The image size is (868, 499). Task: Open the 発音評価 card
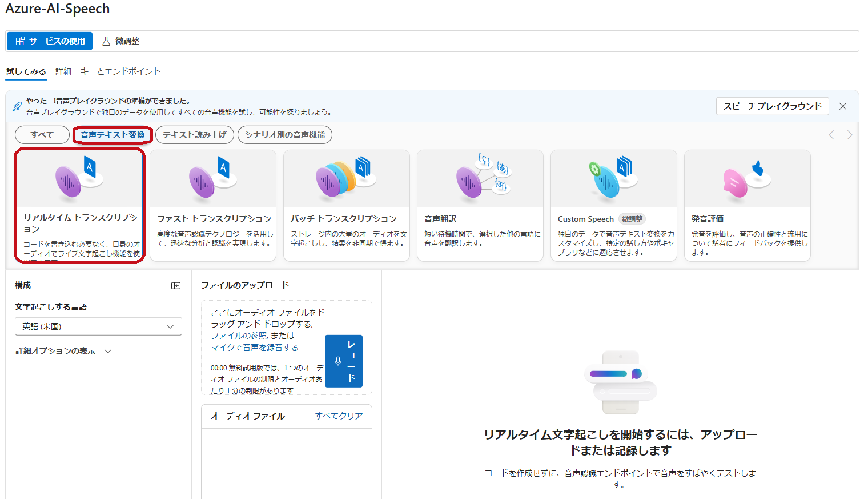tap(748, 206)
